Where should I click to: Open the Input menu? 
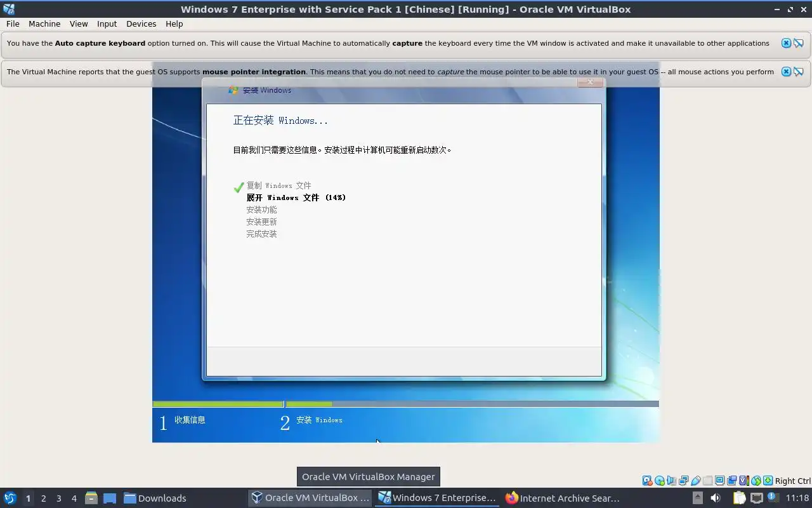pyautogui.click(x=107, y=23)
